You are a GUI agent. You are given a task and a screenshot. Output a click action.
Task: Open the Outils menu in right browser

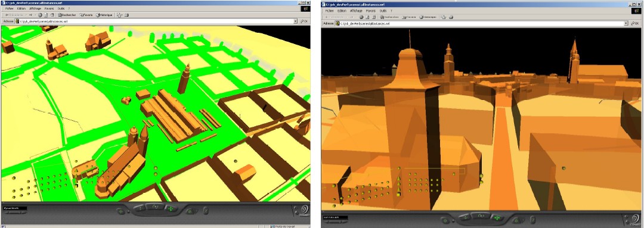point(383,10)
